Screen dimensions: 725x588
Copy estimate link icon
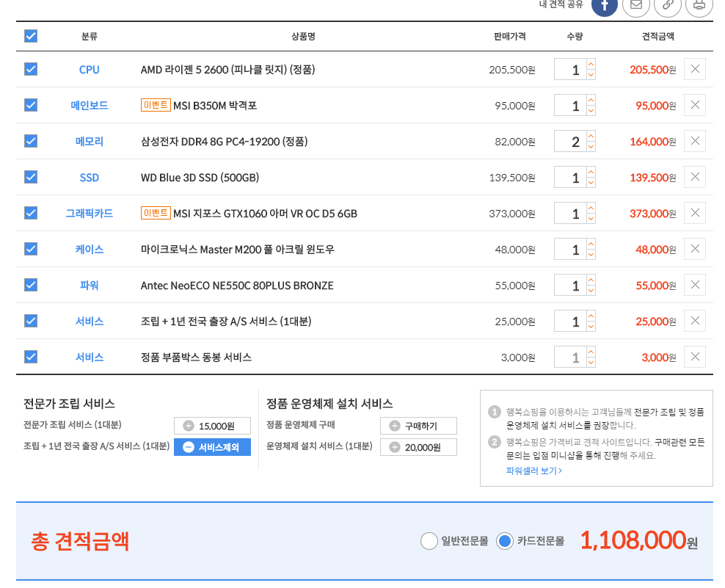(667, 4)
